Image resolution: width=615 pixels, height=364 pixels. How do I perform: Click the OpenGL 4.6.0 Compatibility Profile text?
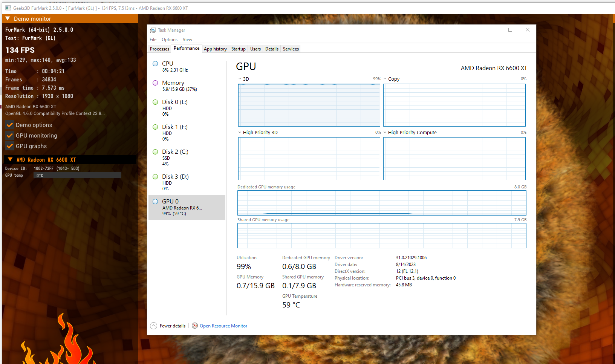55,113
